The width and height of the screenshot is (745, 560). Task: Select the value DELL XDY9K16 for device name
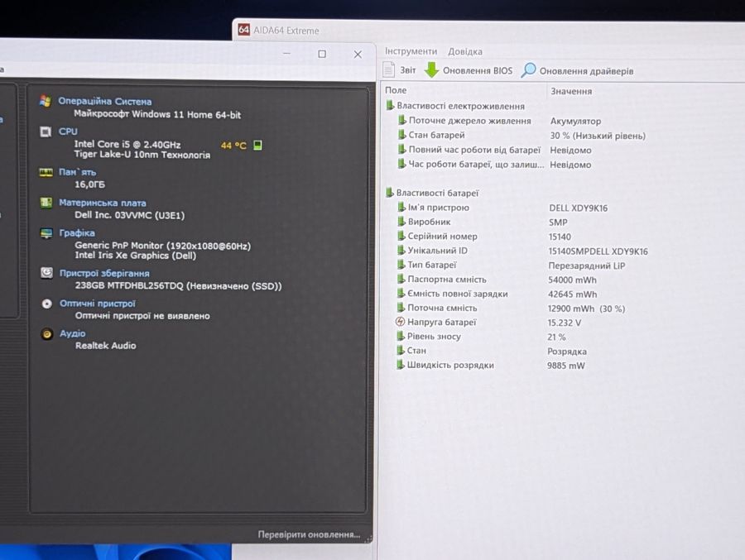(579, 208)
